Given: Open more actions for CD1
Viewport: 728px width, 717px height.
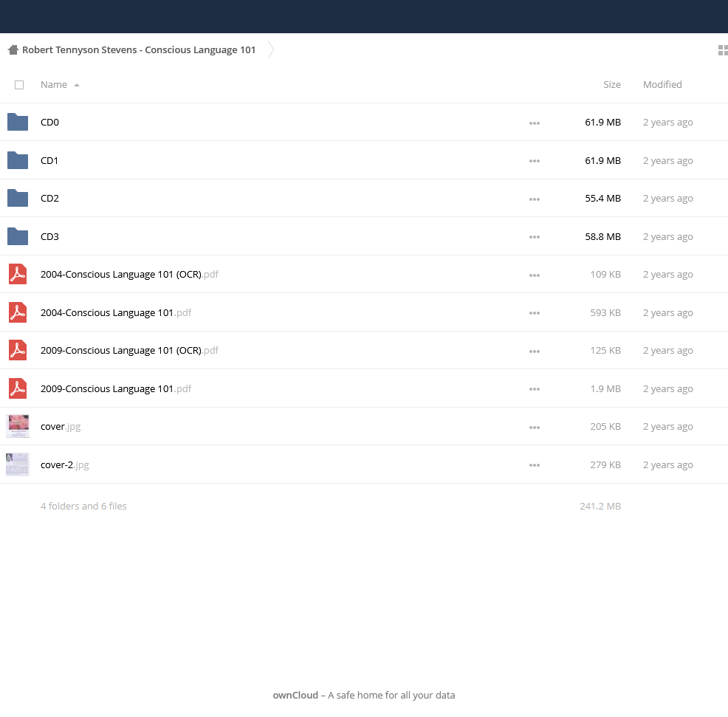Looking at the screenshot, I should click(535, 161).
